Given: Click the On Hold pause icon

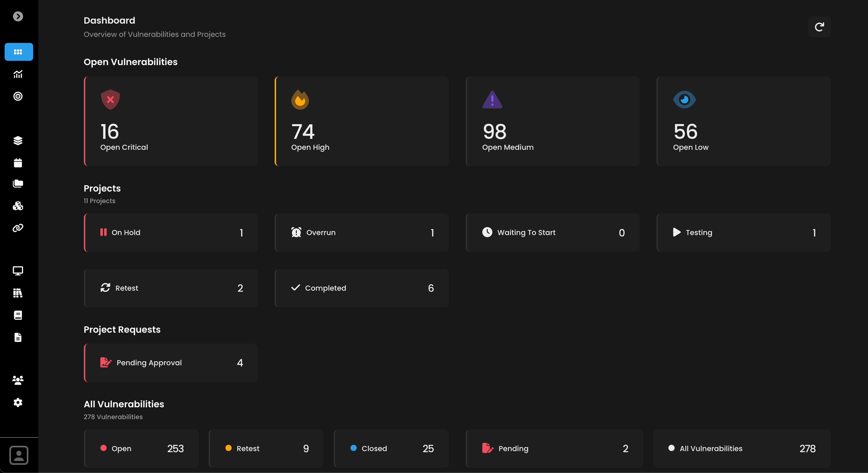Looking at the screenshot, I should pos(103,232).
